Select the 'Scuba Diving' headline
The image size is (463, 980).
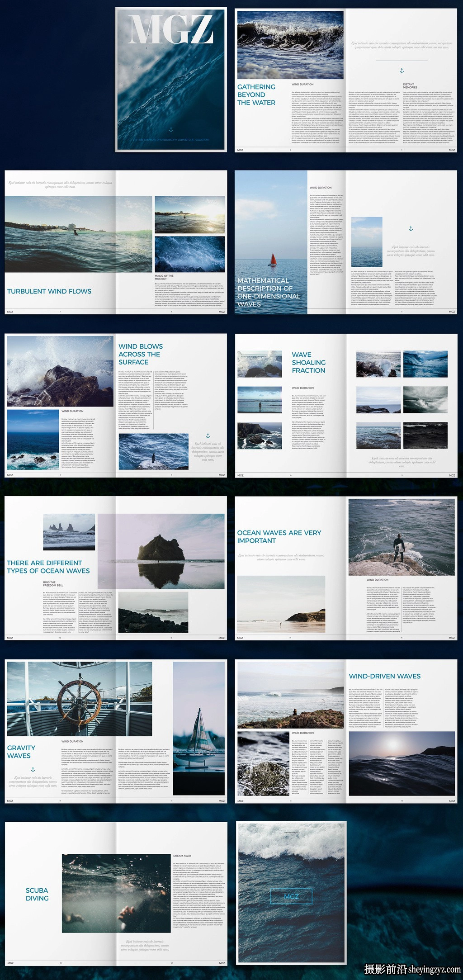(37, 894)
